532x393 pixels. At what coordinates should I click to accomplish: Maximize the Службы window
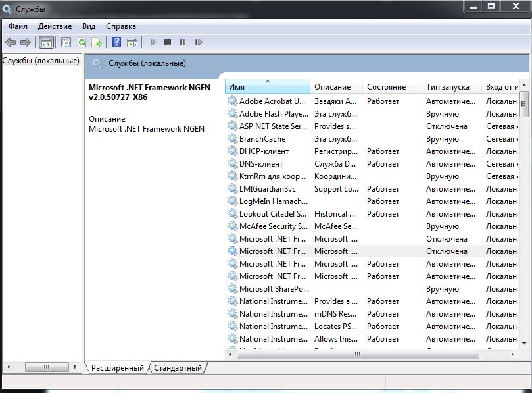(491, 6)
